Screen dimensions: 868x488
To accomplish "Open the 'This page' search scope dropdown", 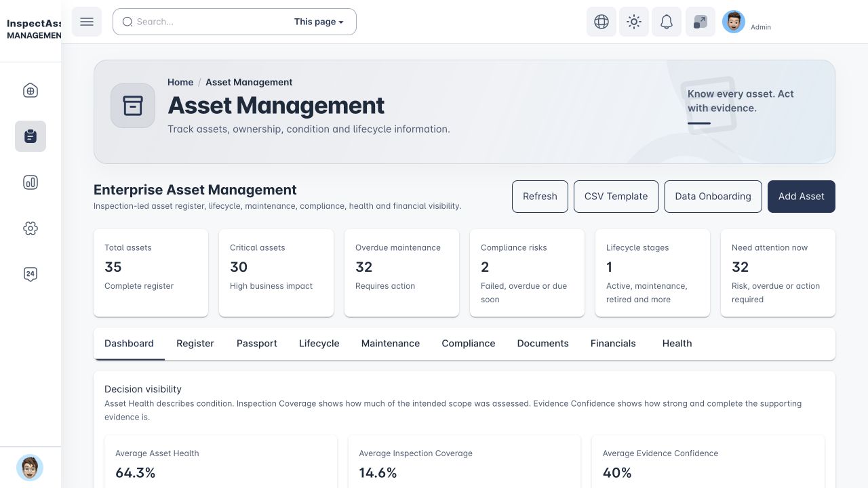I will [x=319, y=22].
